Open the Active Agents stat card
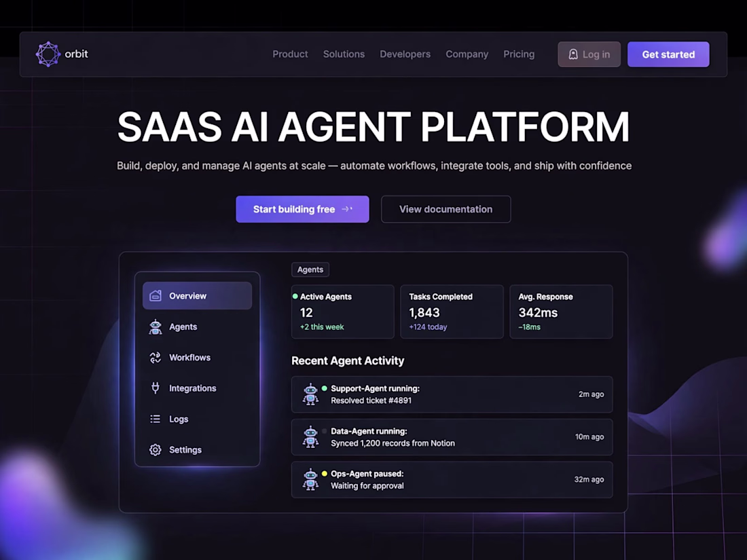The height and width of the screenshot is (560, 747). pos(343,312)
